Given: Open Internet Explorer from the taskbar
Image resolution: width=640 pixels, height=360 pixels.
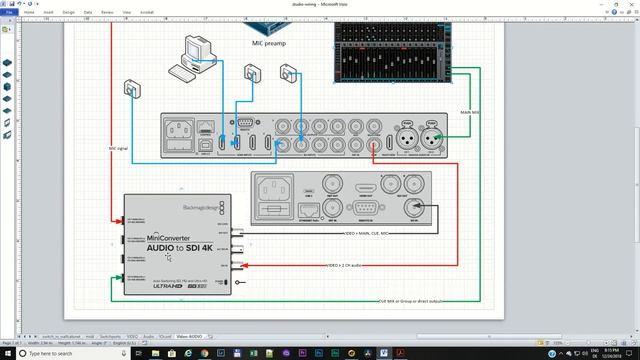Looking at the screenshot, I should [x=188, y=353].
